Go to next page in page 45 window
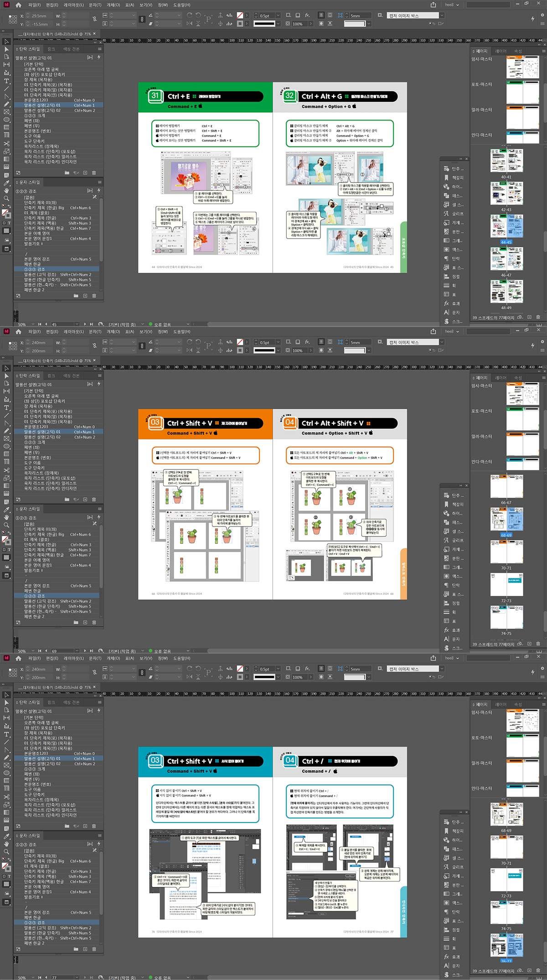Image resolution: width=547 pixels, height=980 pixels. click(x=85, y=324)
